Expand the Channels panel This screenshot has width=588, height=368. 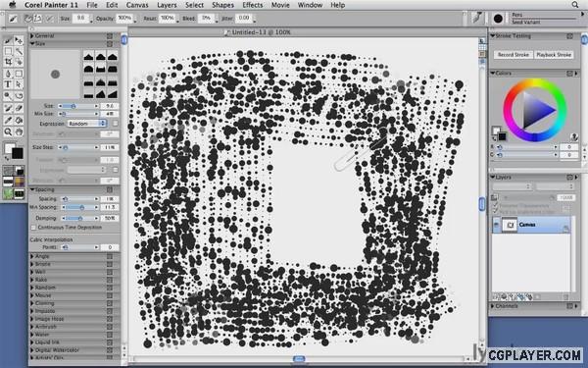coord(493,306)
